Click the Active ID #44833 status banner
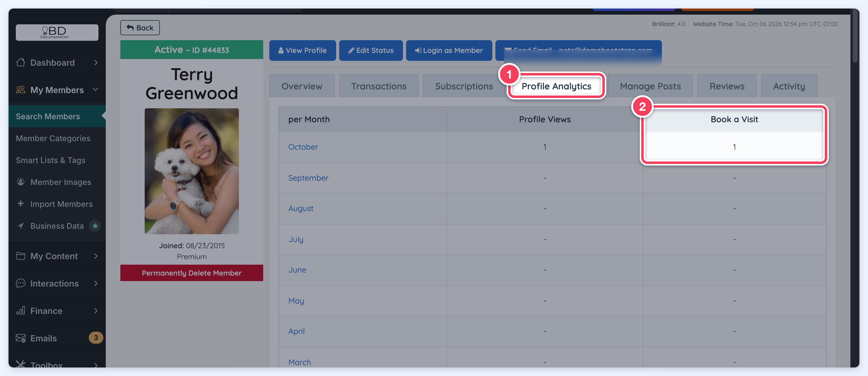The image size is (868, 376). (x=191, y=50)
